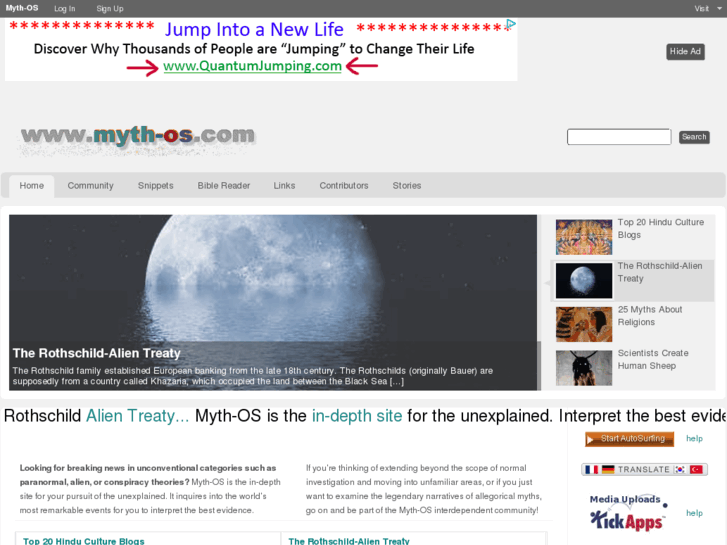The image size is (727, 545).
Task: Open the www.QuantumJumping.com ad link
Action: click(252, 66)
